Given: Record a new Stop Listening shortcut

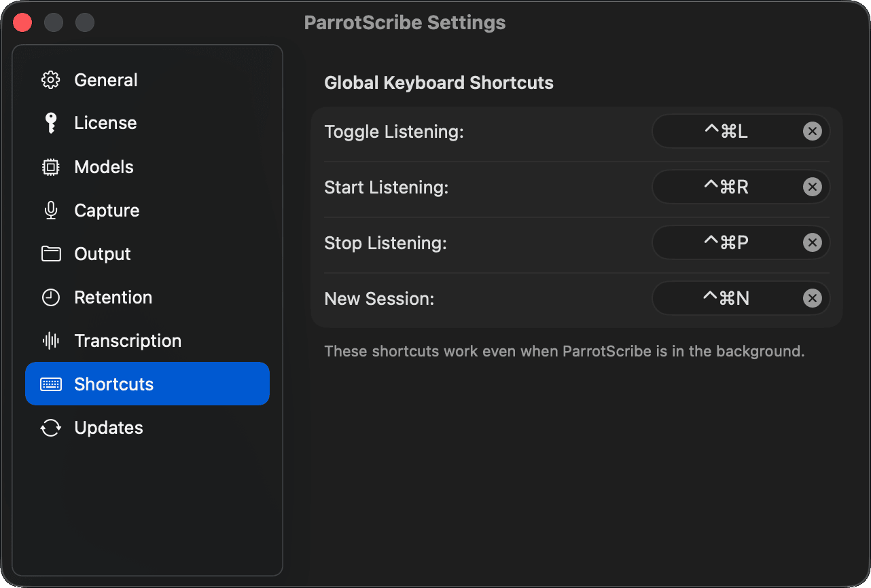Looking at the screenshot, I should pyautogui.click(x=726, y=242).
